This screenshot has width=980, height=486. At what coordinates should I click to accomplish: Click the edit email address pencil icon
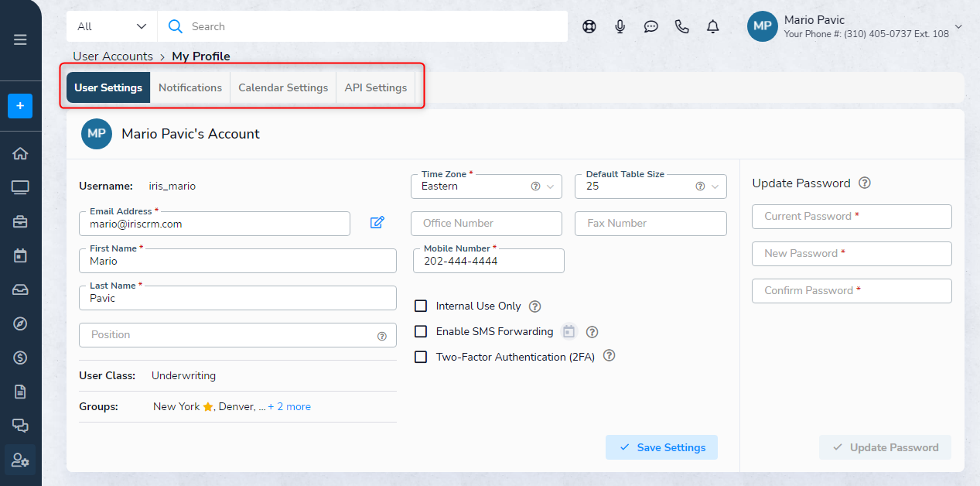[x=377, y=223]
